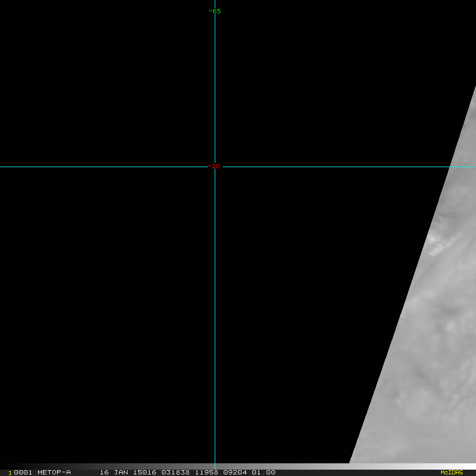Click the METOP-A satellite name text
The height and width of the screenshot is (476, 476).
pos(54,472)
